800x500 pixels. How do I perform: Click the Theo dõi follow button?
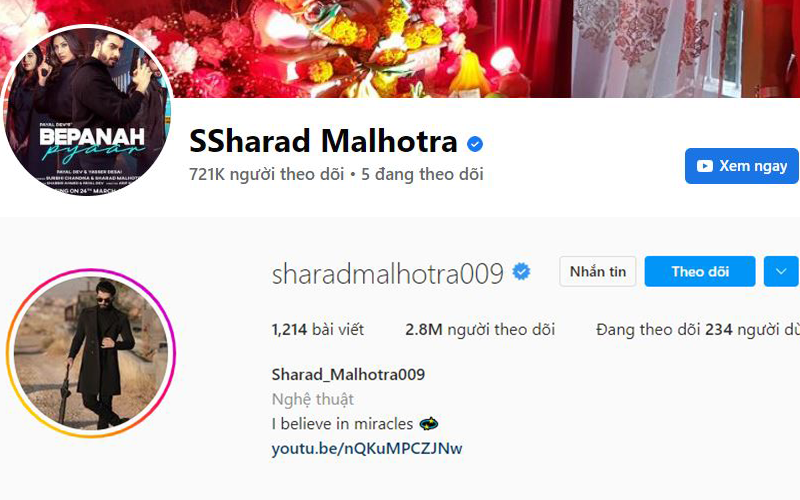click(x=699, y=271)
